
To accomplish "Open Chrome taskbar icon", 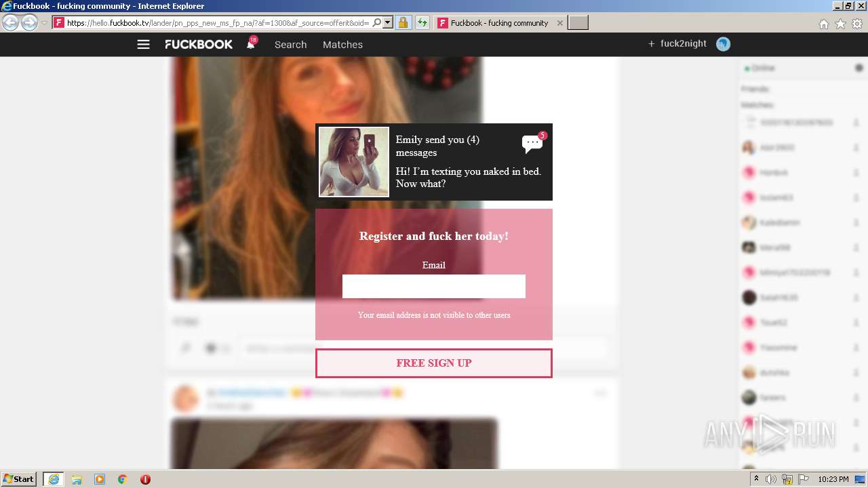I will (123, 479).
